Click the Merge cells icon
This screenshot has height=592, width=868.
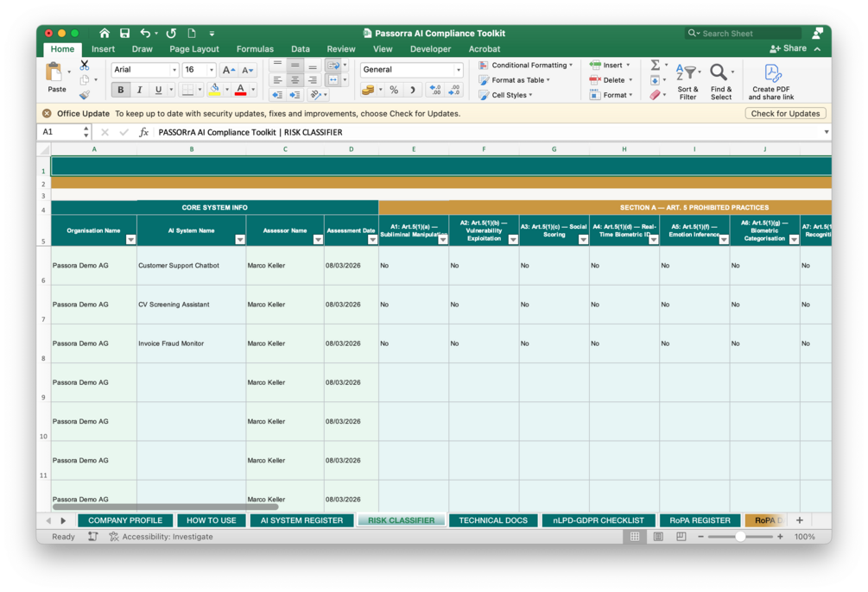coord(333,80)
